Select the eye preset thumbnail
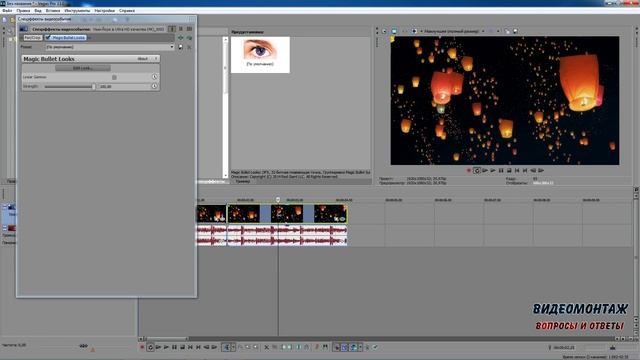640x360 pixels. (x=260, y=54)
